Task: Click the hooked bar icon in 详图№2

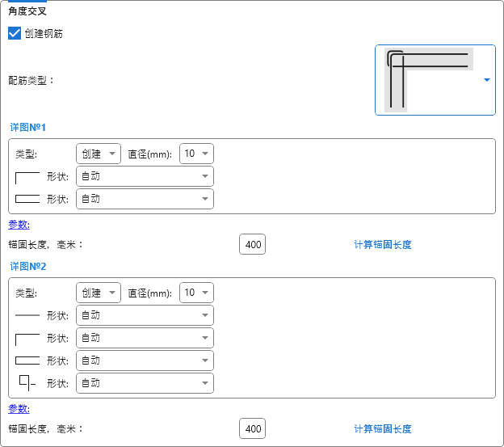Action: [x=27, y=382]
